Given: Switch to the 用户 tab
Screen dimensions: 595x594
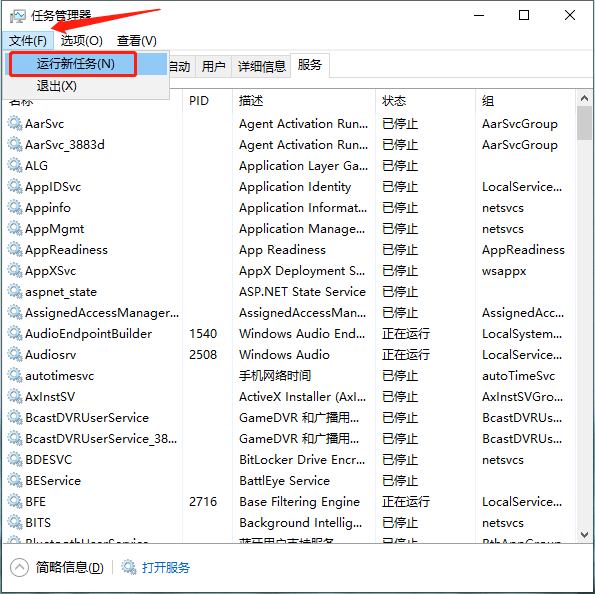Looking at the screenshot, I should point(213,66).
